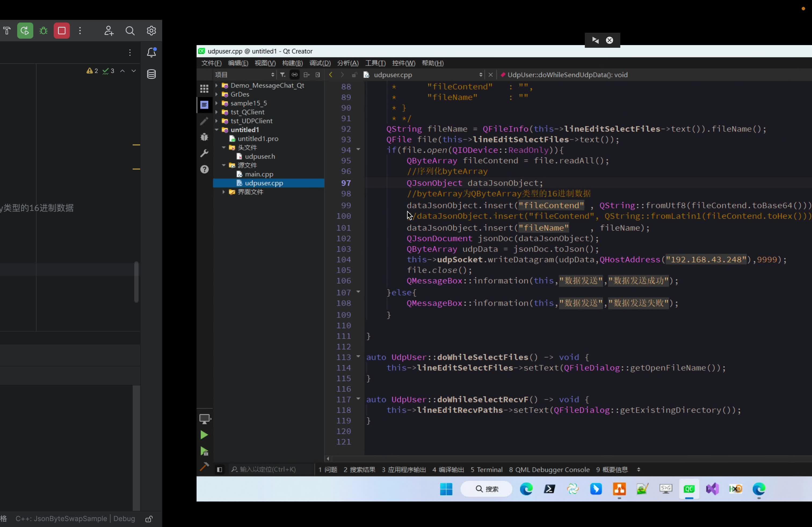Run the project with green play button
Viewport: 812px width, 527px height.
point(204,435)
